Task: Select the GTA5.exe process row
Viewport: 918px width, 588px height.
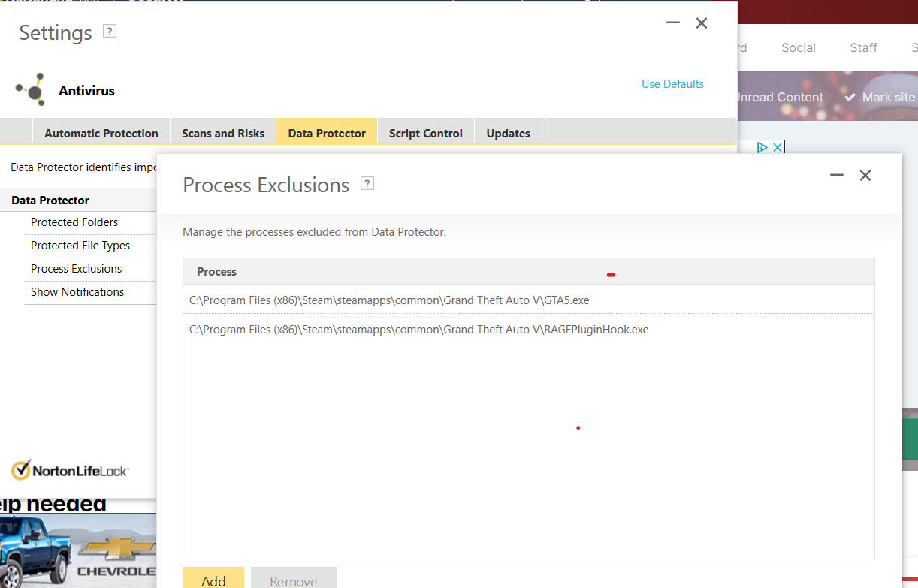Action: tap(529, 300)
